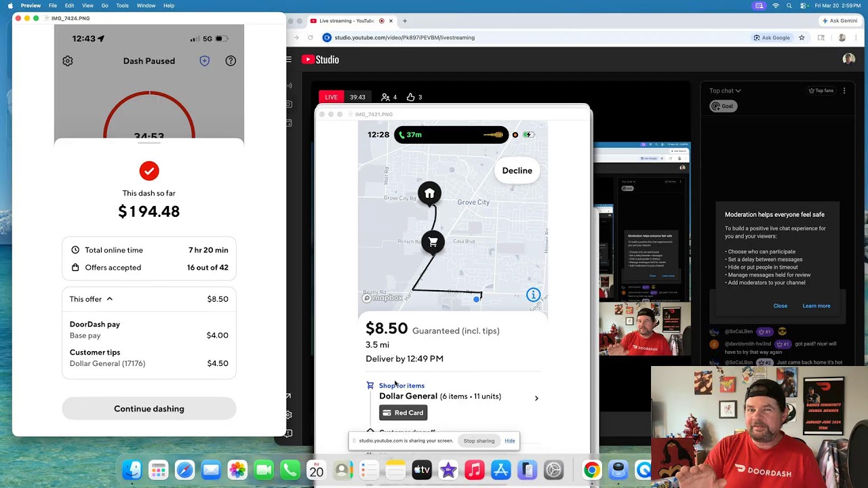868x488 pixels.
Task: Click the Top fans button
Action: coord(821,91)
